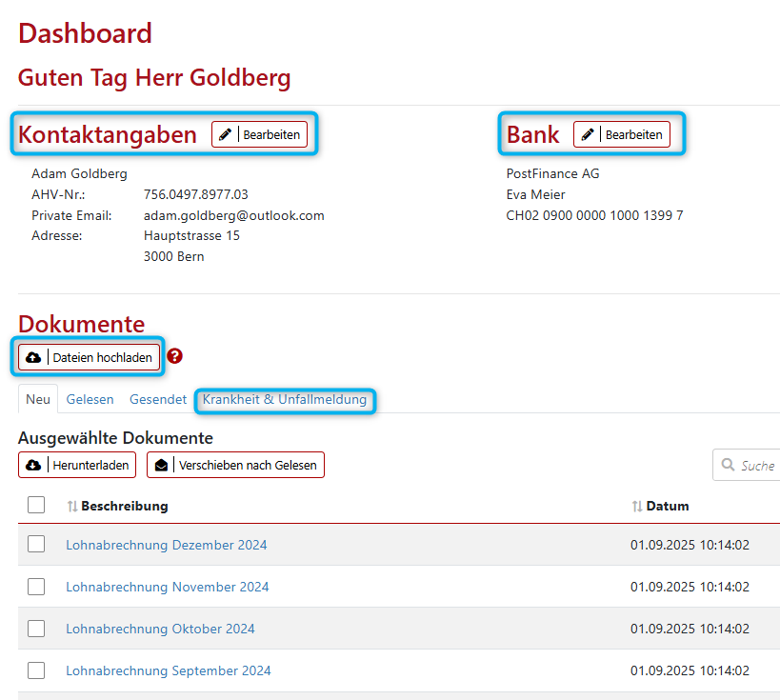Image resolution: width=780 pixels, height=700 pixels.
Task: Check the box for Lohnabrechnung Oktober 2024
Action: [36, 629]
